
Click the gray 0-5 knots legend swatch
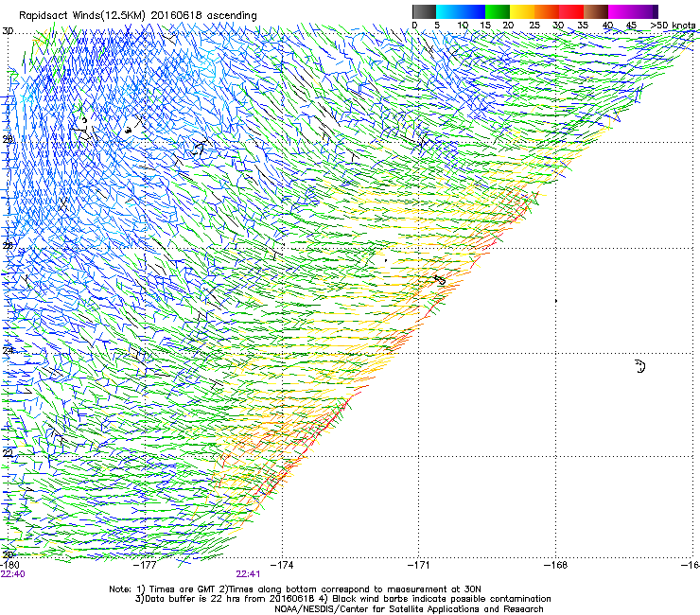pos(424,11)
